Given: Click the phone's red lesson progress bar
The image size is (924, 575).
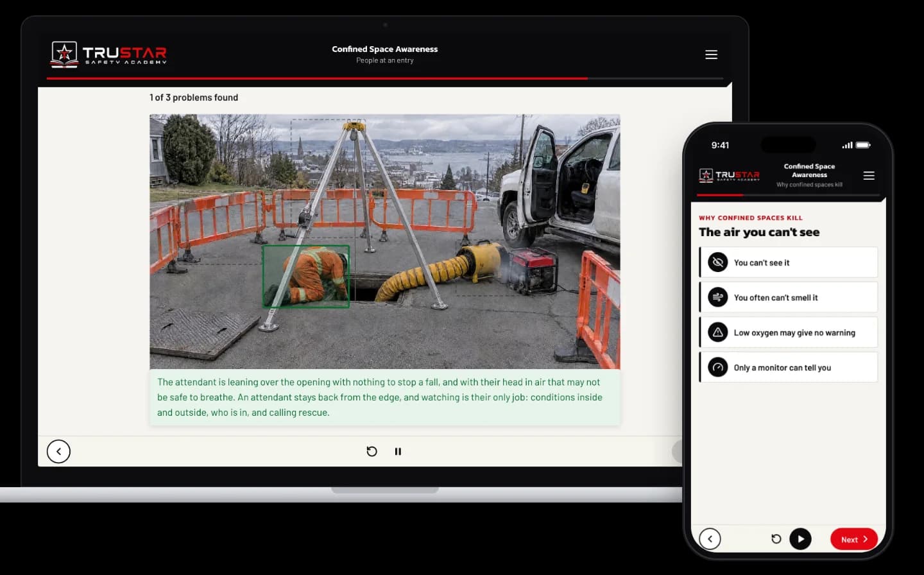Looking at the screenshot, I should coord(720,194).
